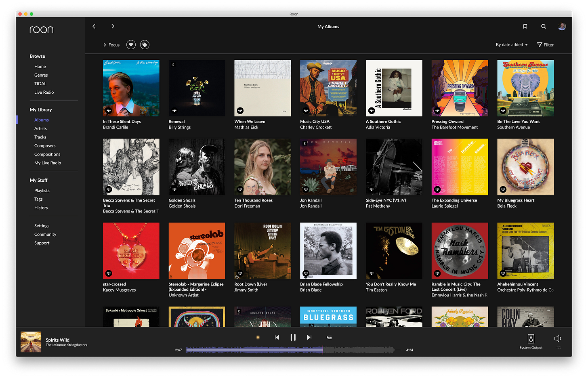This screenshot has width=588, height=378.
Task: Skip to the next track
Action: coord(309,337)
